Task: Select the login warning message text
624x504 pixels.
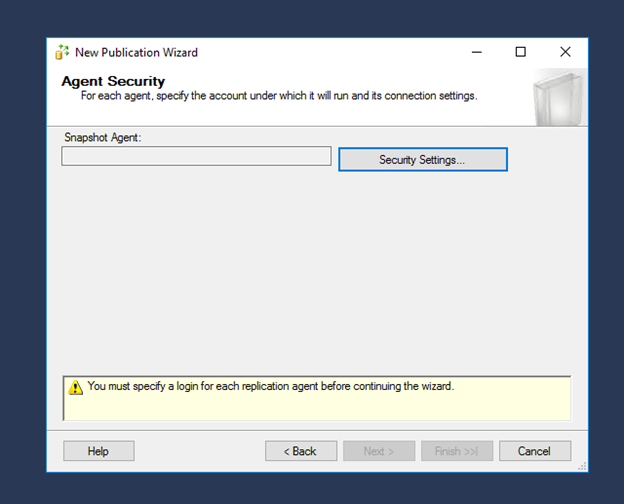Action: coord(271,386)
